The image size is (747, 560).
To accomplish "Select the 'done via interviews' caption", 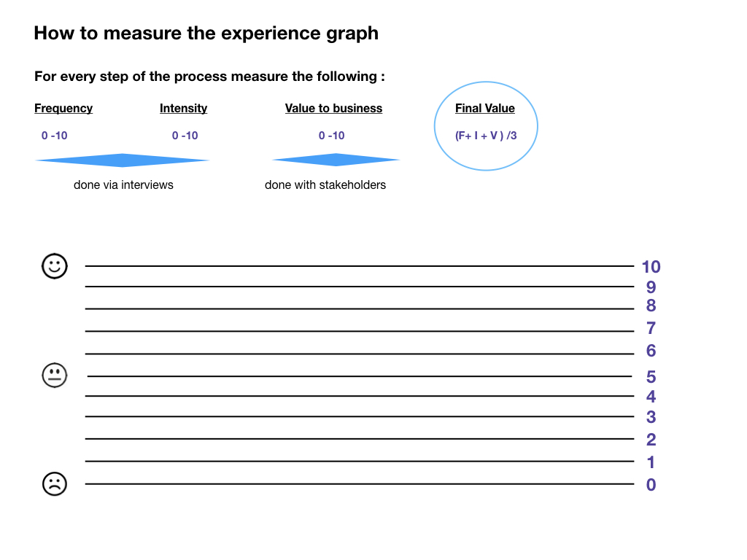I will click(123, 185).
